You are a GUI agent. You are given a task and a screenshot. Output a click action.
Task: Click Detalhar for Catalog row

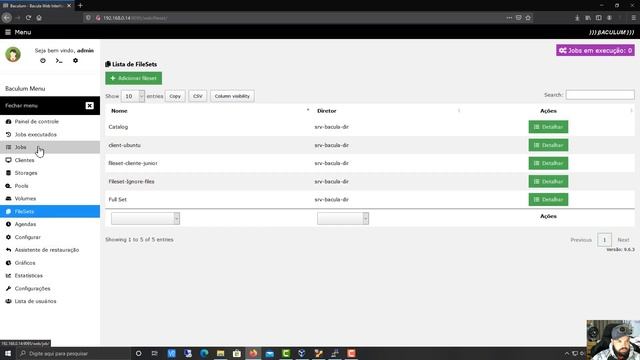(x=548, y=127)
